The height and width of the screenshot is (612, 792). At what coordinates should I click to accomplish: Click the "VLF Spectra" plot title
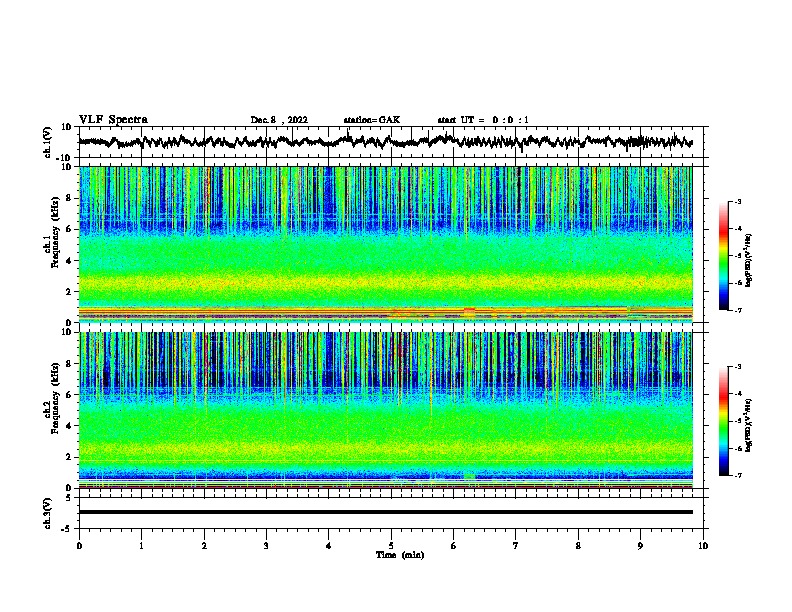(x=113, y=120)
